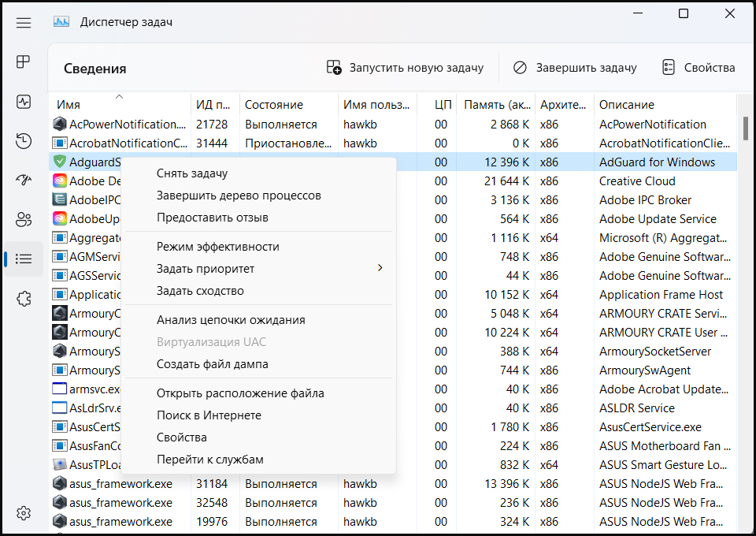Viewport: 756px width, 536px height.
Task: Open the hamburger navigation menu
Action: click(x=24, y=23)
